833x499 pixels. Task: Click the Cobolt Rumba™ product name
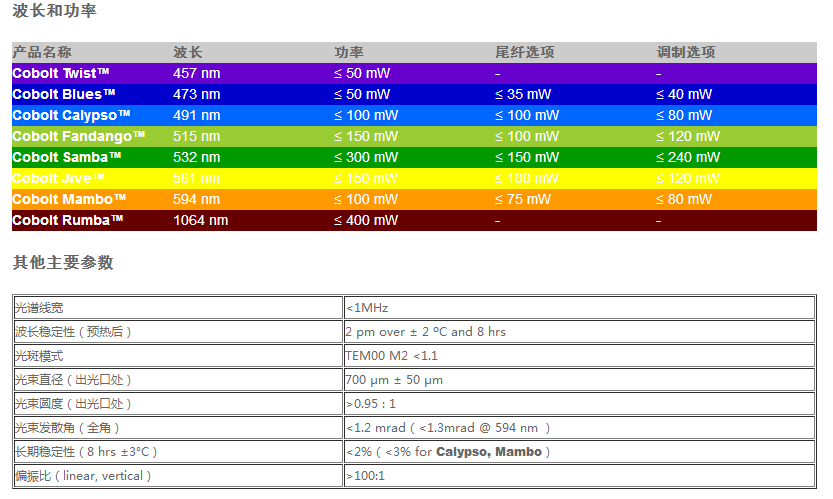[68, 220]
